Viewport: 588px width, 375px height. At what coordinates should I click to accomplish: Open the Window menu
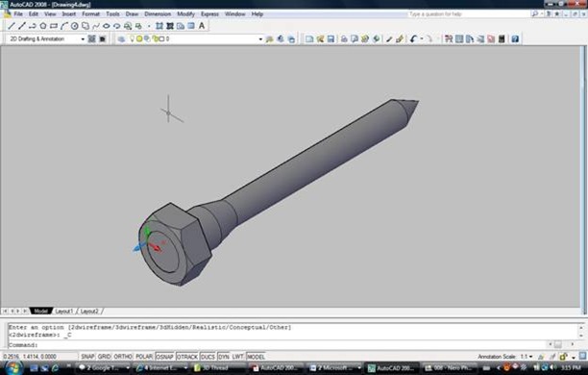[x=234, y=13]
